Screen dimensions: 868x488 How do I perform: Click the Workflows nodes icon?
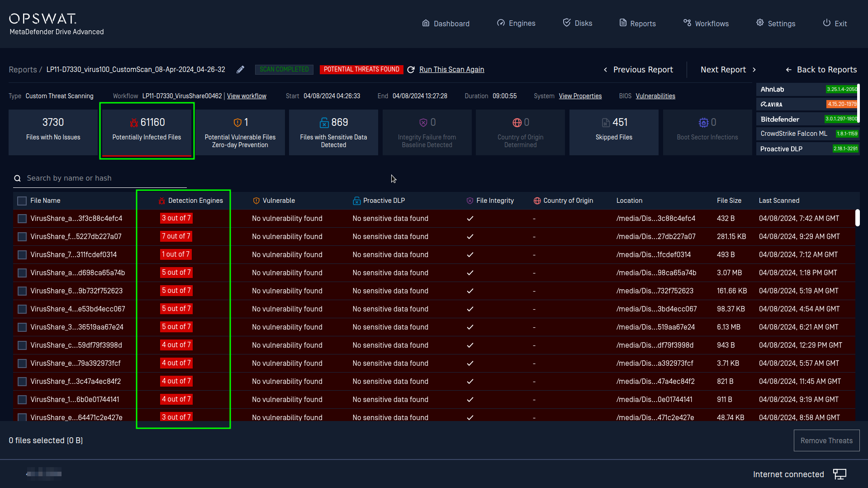tap(687, 23)
